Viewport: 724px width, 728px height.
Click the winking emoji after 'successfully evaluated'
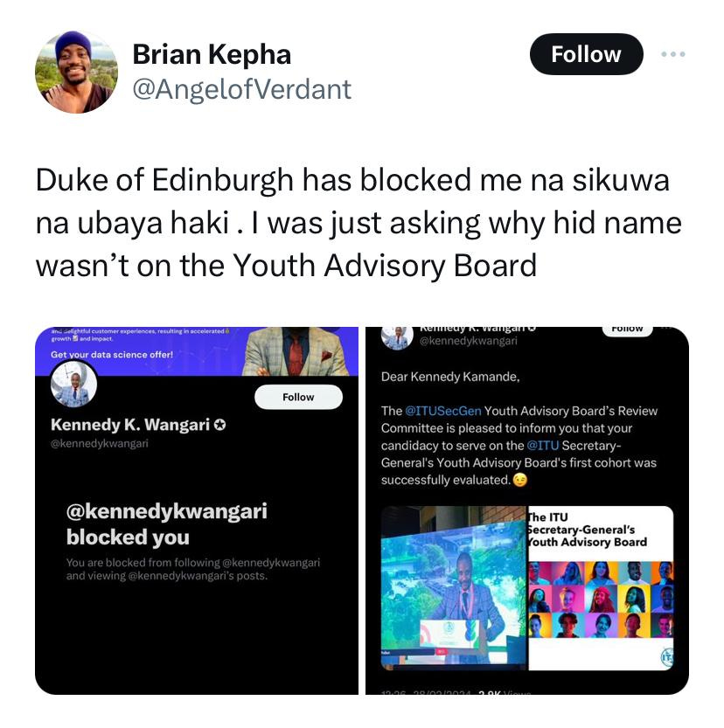(520, 480)
